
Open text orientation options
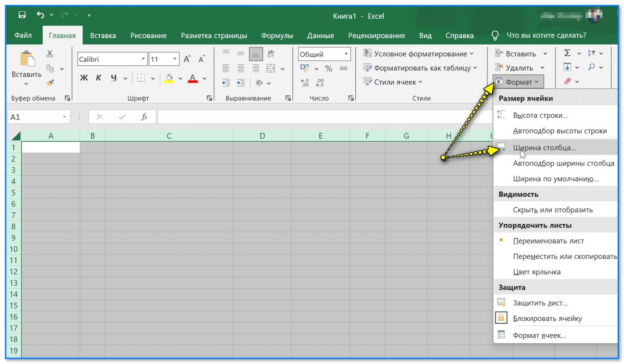(x=259, y=83)
